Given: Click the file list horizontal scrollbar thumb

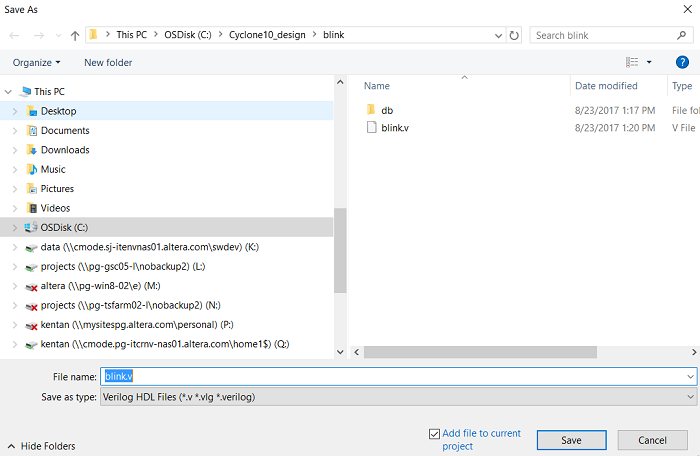Looking at the screenshot, I should (480, 352).
